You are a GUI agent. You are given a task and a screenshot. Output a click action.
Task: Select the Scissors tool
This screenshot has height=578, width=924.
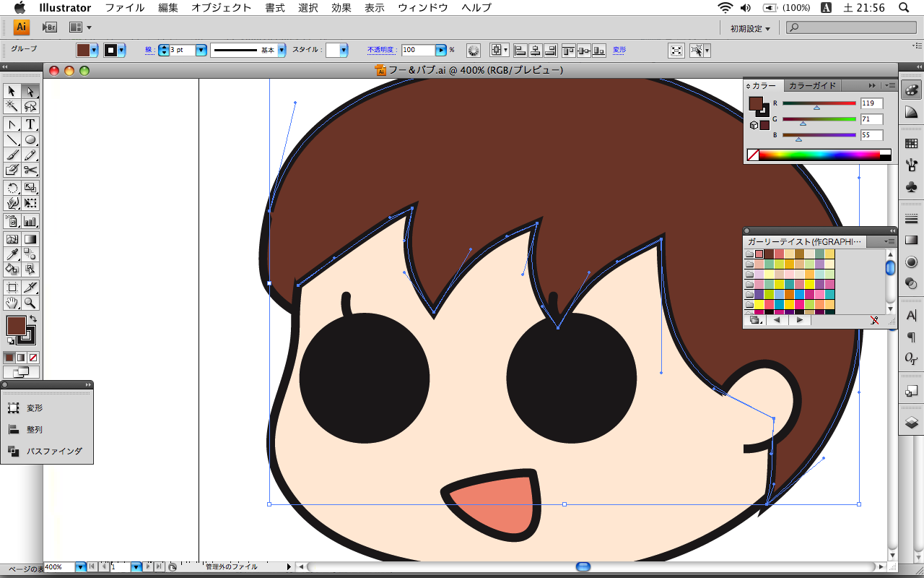point(30,171)
